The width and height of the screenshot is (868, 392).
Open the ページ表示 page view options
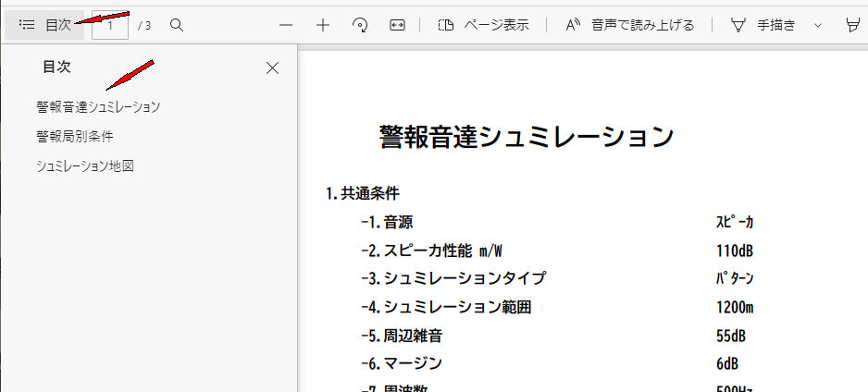point(483,25)
